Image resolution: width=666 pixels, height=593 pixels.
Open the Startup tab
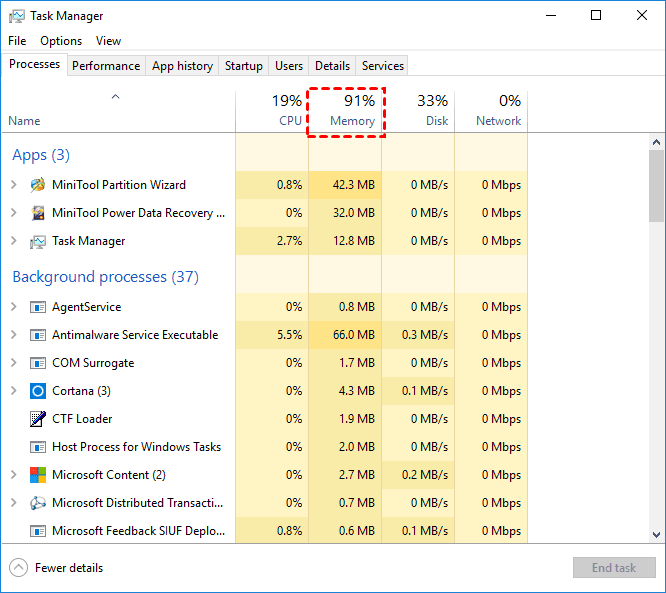click(x=244, y=66)
